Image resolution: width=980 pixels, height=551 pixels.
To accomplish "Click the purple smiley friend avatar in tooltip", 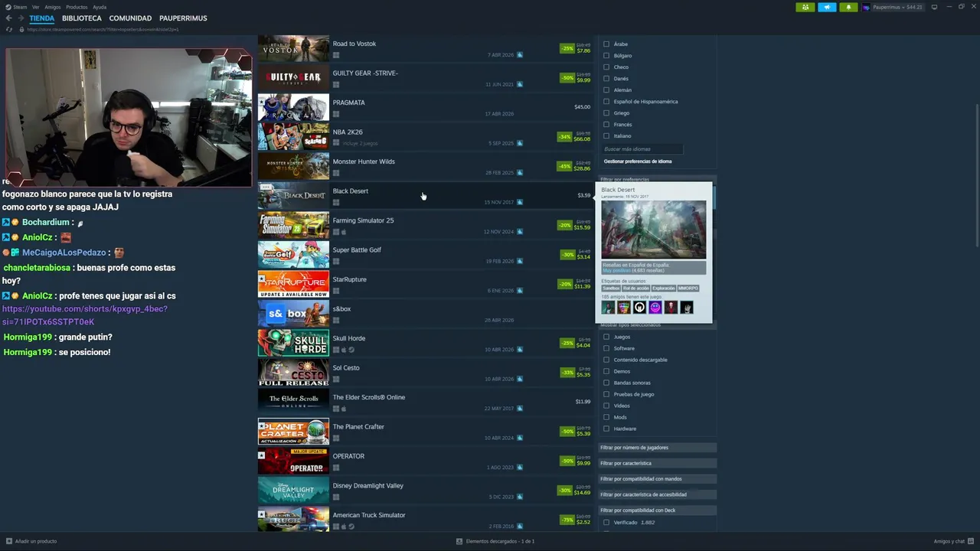I will [x=655, y=307].
